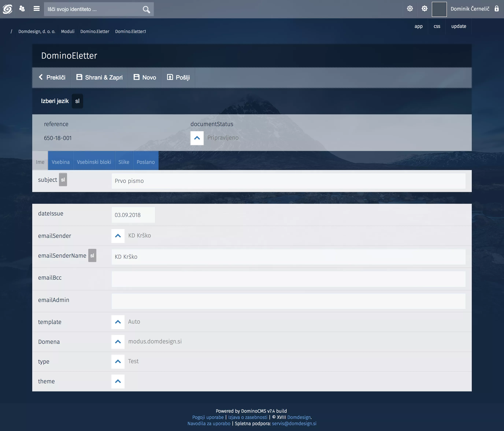
Task: Open the second cog settings icon
Action: [425, 9]
